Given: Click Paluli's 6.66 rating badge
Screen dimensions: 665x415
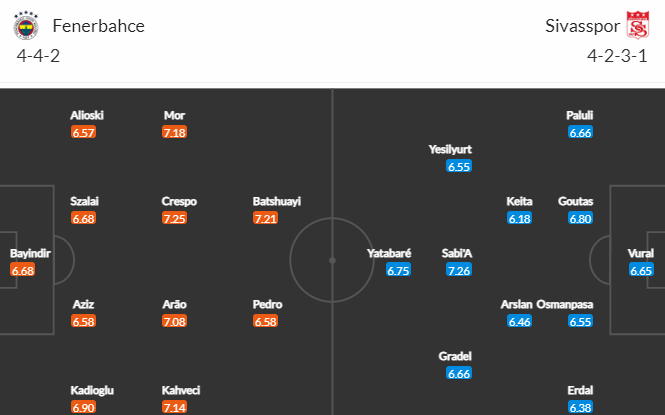Looking at the screenshot, I should (581, 132).
